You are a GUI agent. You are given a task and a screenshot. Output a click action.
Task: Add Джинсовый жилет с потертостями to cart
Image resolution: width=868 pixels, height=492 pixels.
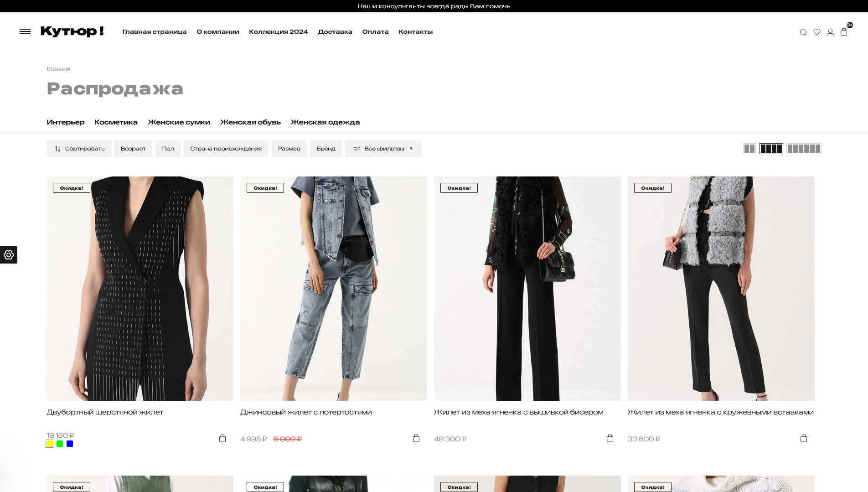[x=416, y=438]
